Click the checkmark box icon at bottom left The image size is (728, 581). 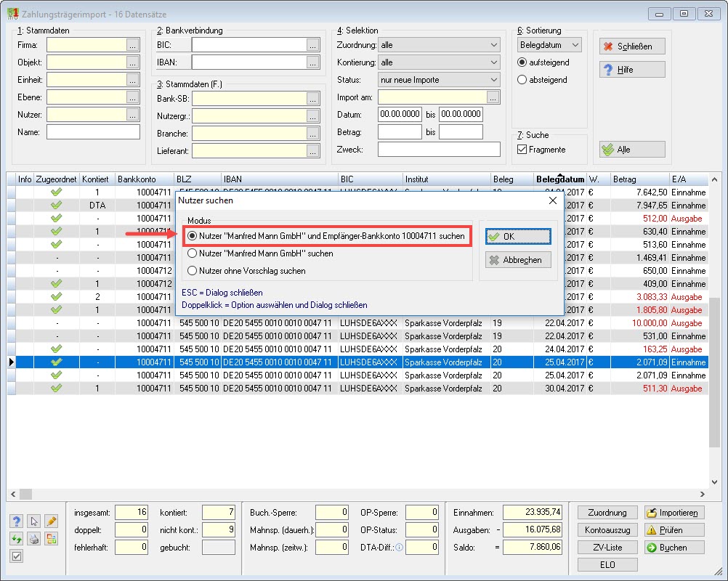[17, 556]
